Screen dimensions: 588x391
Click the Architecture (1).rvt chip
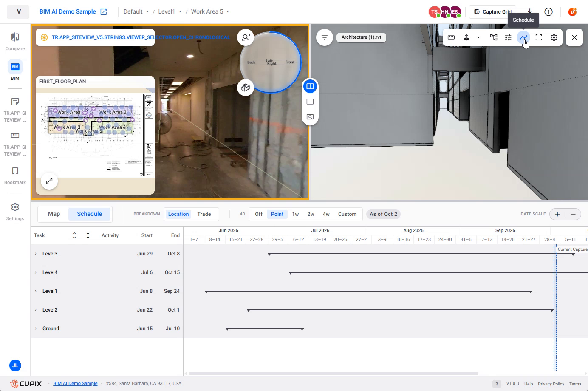[x=361, y=37]
